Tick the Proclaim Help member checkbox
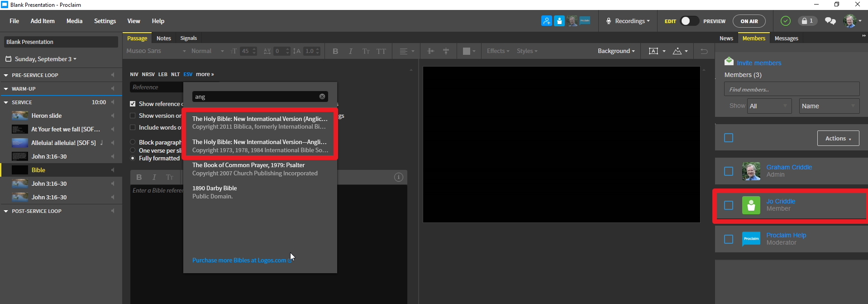The width and height of the screenshot is (868, 304). click(x=729, y=239)
